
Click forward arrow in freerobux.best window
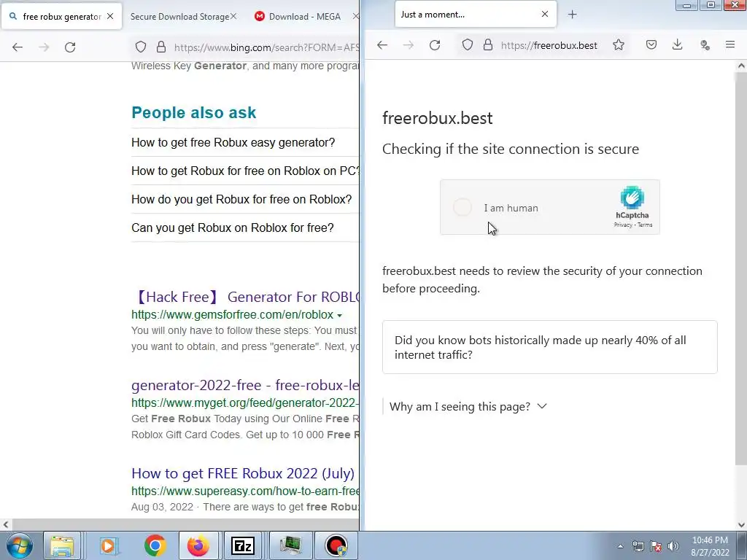click(409, 45)
